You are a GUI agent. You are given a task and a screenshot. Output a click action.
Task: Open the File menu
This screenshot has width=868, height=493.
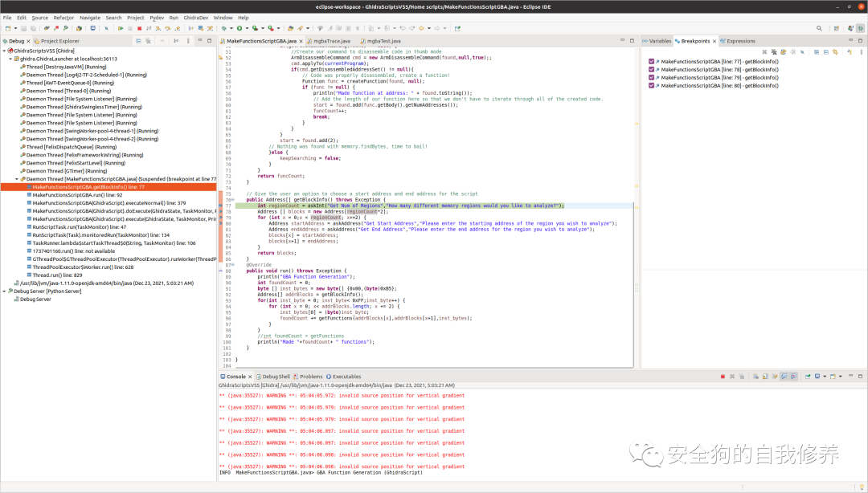(7, 18)
